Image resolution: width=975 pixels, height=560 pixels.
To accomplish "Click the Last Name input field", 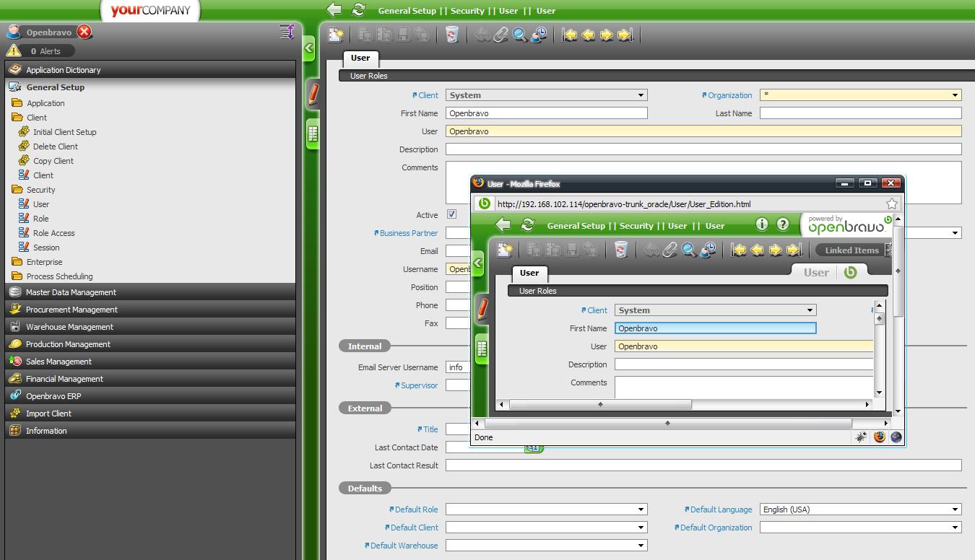I will coord(860,113).
